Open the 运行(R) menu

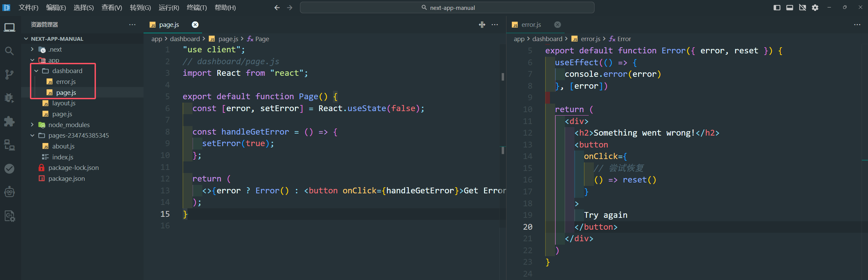[169, 7]
